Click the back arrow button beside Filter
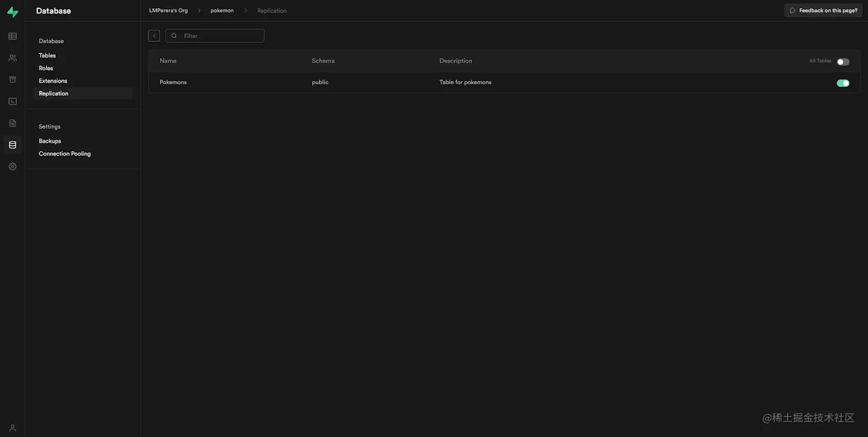The width and height of the screenshot is (868, 437). (154, 36)
